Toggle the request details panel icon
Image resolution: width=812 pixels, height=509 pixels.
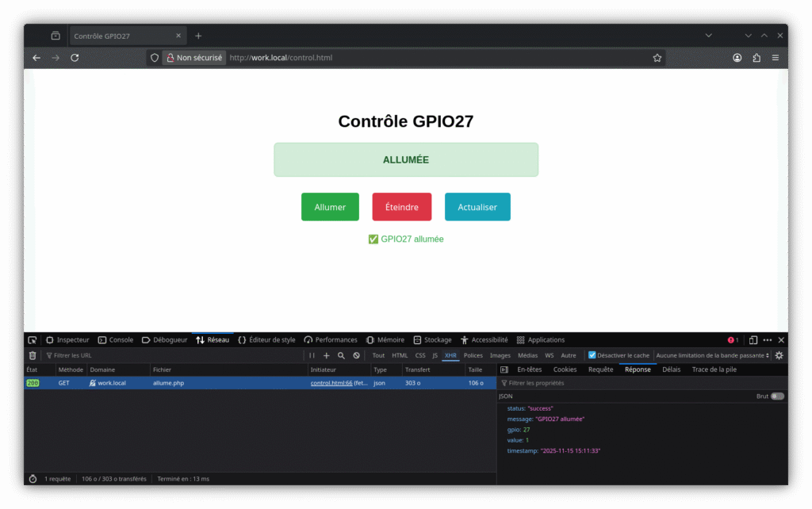504,369
